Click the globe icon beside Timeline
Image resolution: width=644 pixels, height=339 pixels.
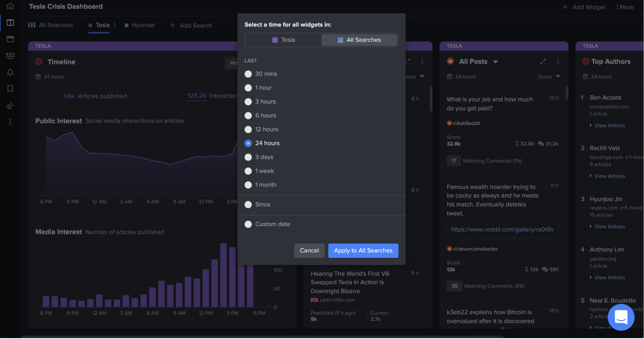coord(39,62)
